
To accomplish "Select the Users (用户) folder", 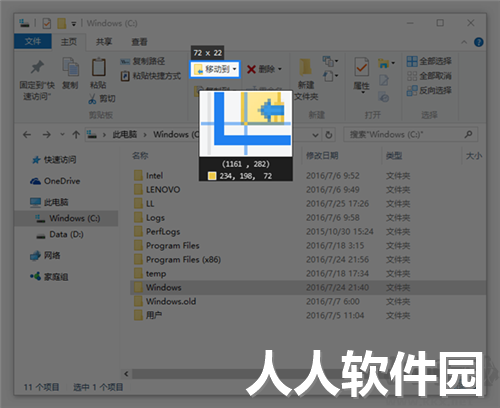I will pos(154,315).
